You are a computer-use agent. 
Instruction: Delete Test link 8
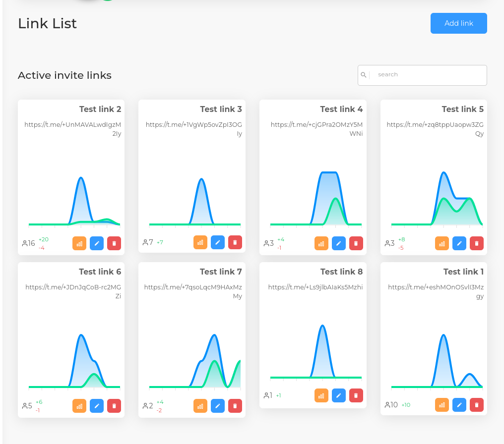356,395
